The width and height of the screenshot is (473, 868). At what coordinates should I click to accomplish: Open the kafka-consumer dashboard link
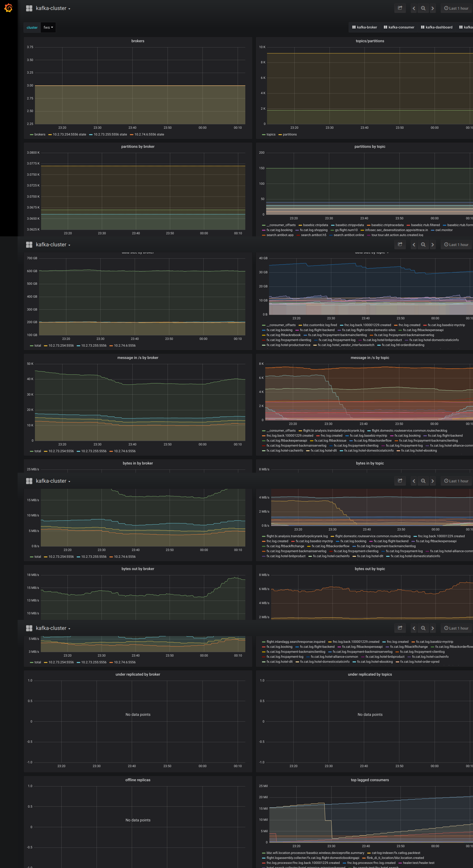coord(399,27)
